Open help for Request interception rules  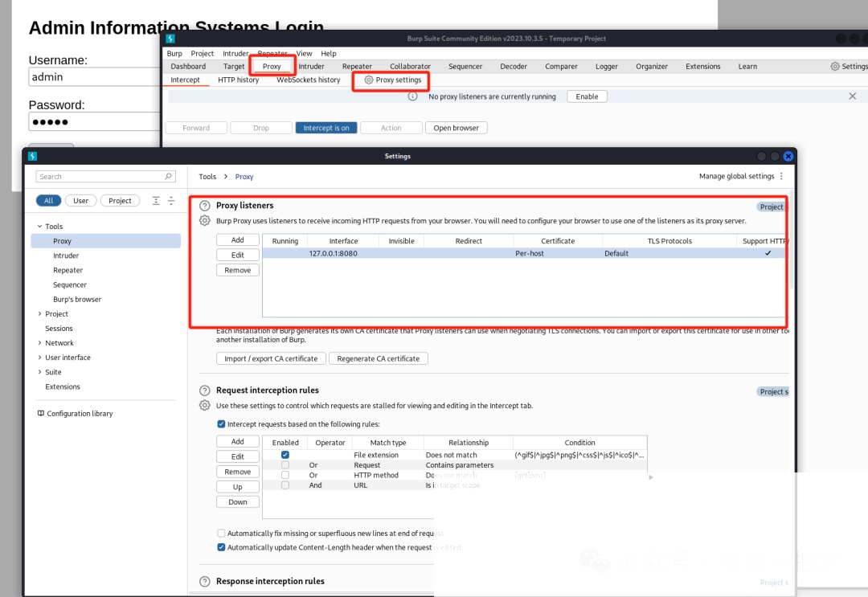point(205,391)
